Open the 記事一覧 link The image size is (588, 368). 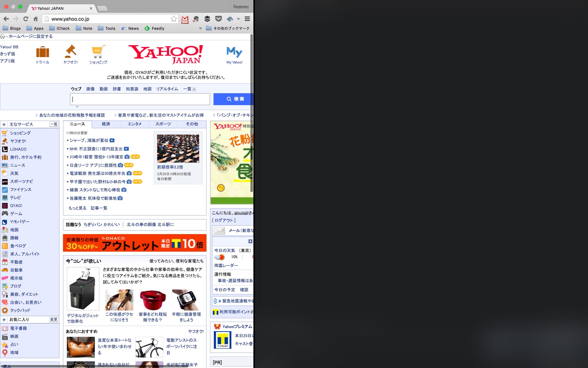point(99,208)
